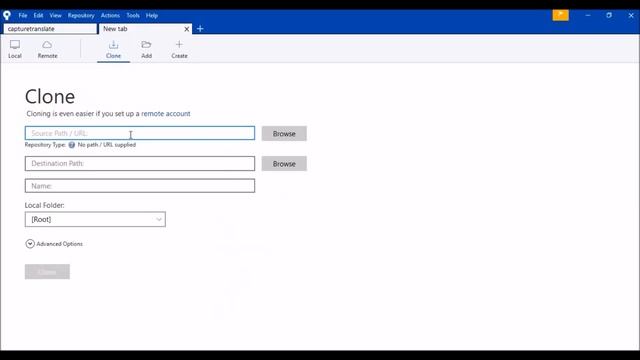This screenshot has width=640, height=360.
Task: Switch to the capturetranslate tab
Action: click(x=50, y=29)
